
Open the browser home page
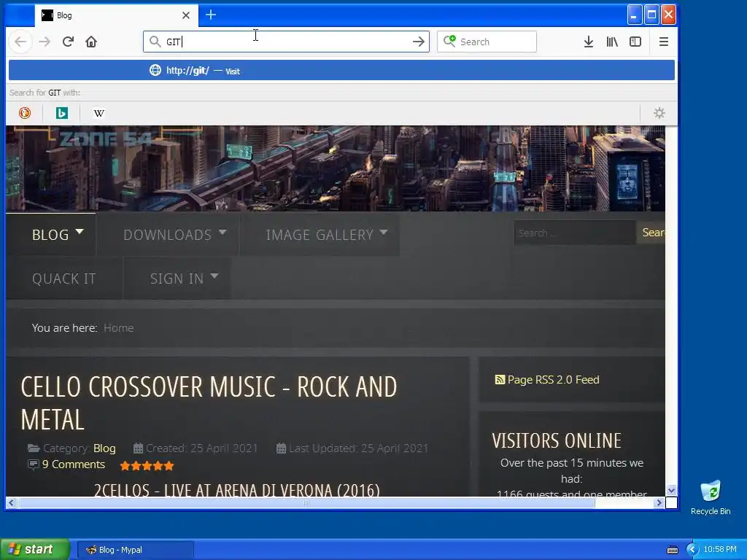[x=91, y=42]
